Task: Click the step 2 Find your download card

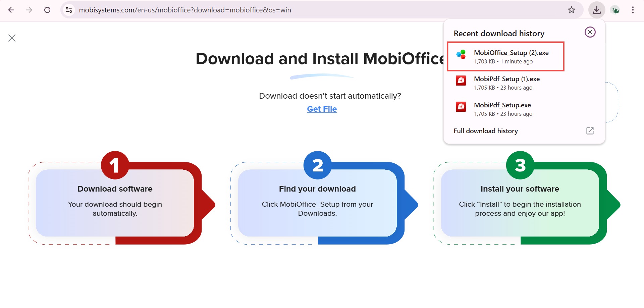Action: pos(317,201)
